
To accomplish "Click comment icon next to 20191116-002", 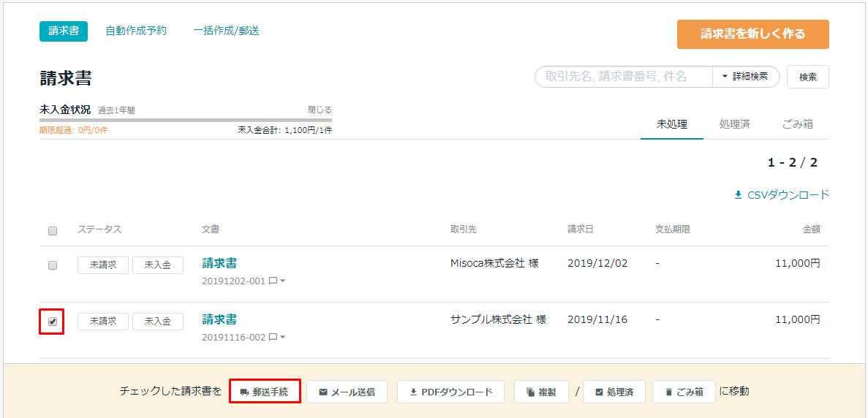I will [x=272, y=338].
